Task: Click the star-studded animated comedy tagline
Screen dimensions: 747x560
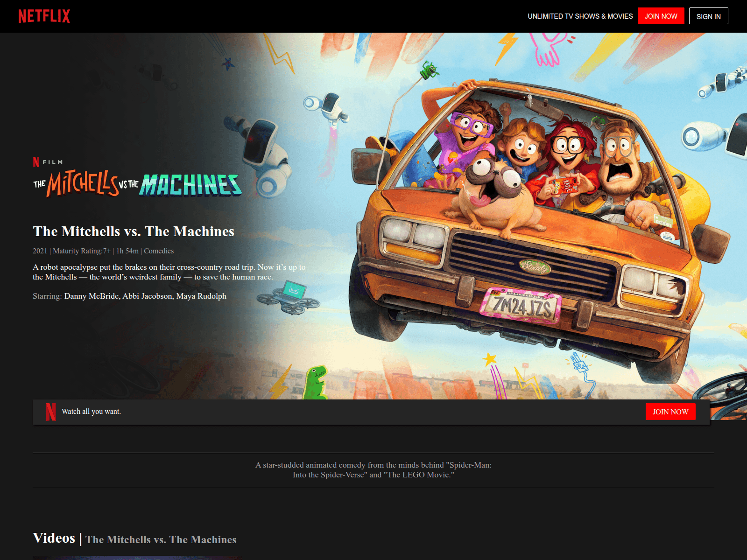Action: click(373, 470)
